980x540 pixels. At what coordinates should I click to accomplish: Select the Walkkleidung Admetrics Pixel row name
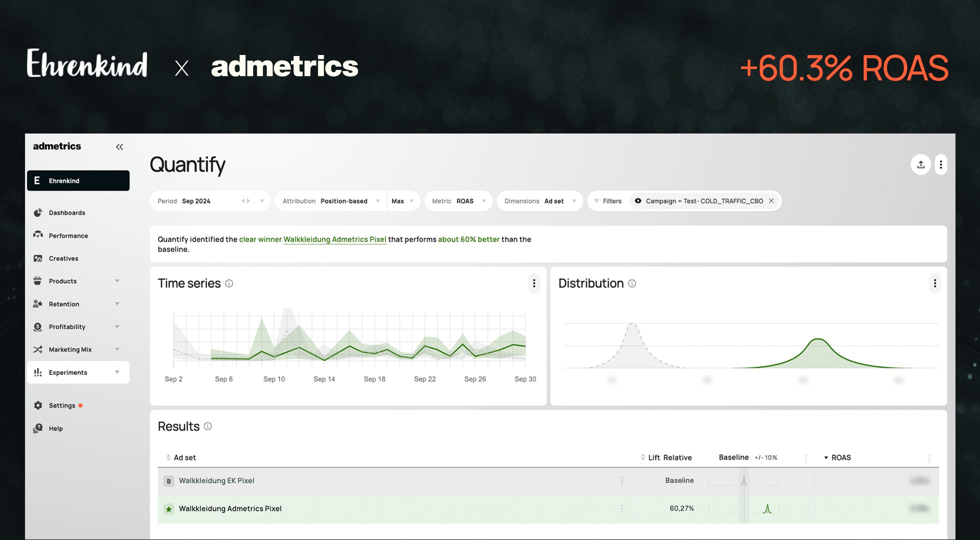[230, 508]
